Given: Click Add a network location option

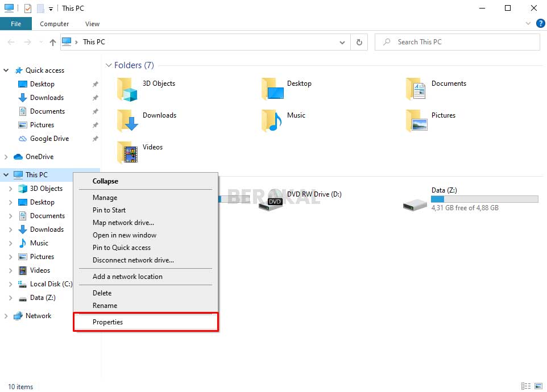Looking at the screenshot, I should 127,276.
